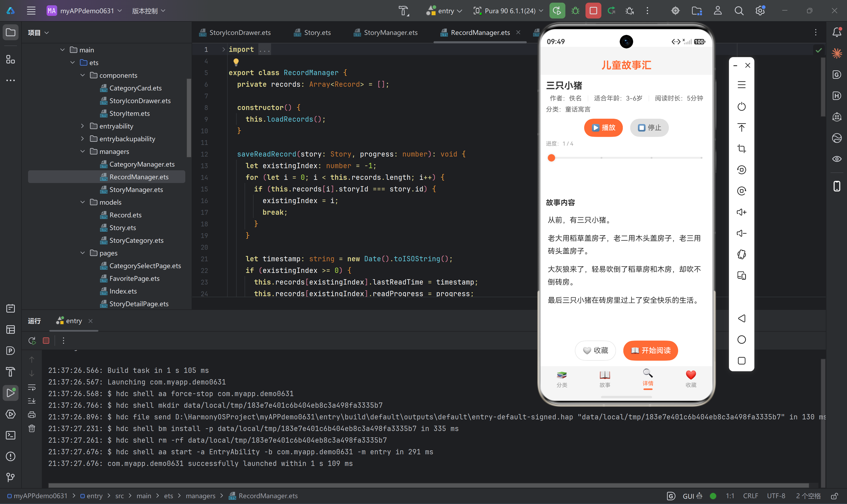
Task: Click the green Run entry button
Action: pos(557,11)
